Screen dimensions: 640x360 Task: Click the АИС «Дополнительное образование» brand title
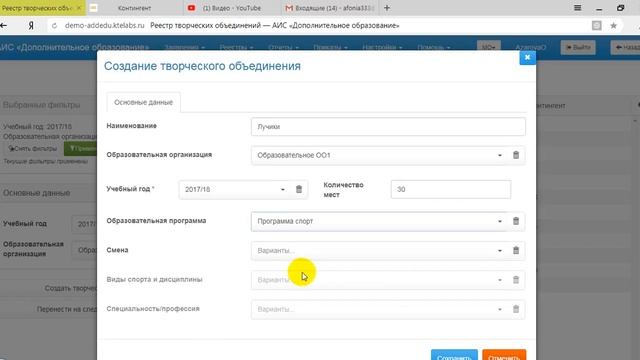point(73,47)
